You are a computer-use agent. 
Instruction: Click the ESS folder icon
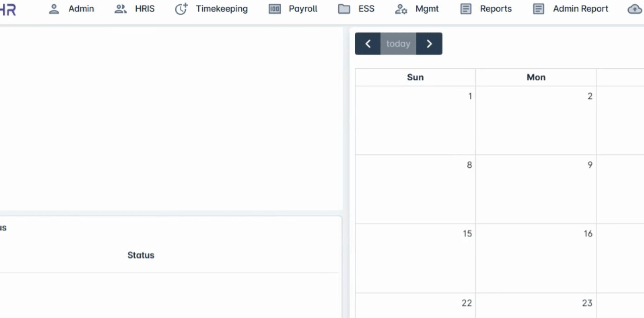344,9
